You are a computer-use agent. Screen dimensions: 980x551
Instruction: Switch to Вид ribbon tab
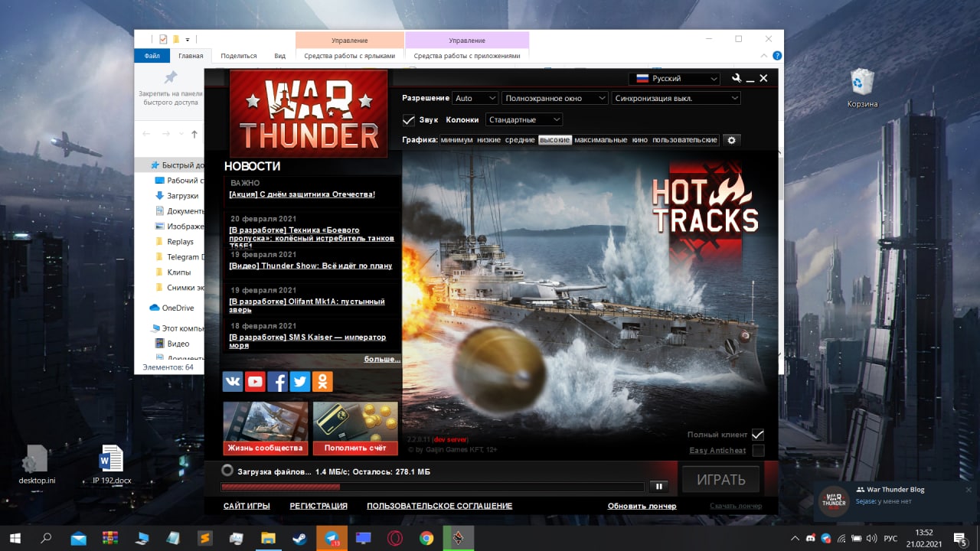point(280,56)
